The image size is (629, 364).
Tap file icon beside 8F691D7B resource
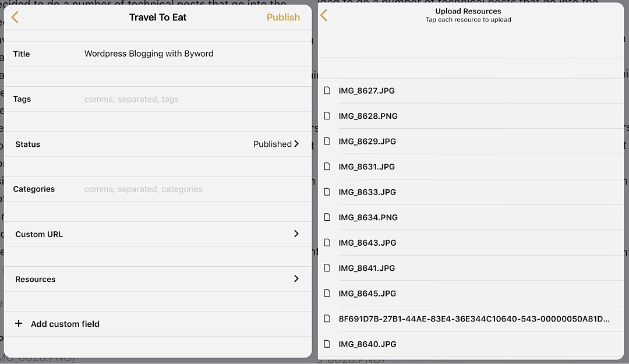point(327,319)
